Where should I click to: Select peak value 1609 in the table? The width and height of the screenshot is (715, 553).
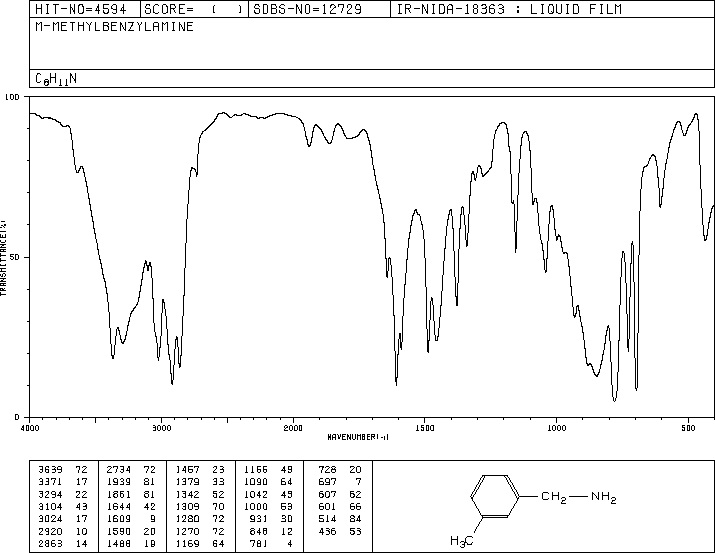(x=119, y=519)
